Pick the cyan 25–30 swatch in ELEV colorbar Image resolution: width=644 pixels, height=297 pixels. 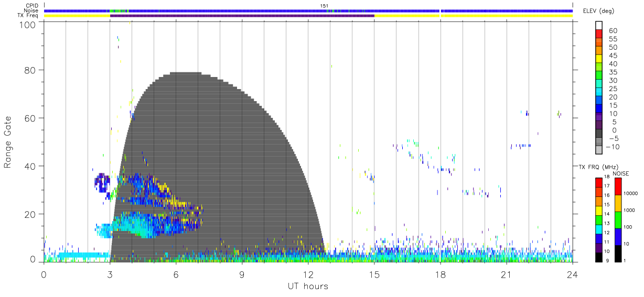(599, 84)
